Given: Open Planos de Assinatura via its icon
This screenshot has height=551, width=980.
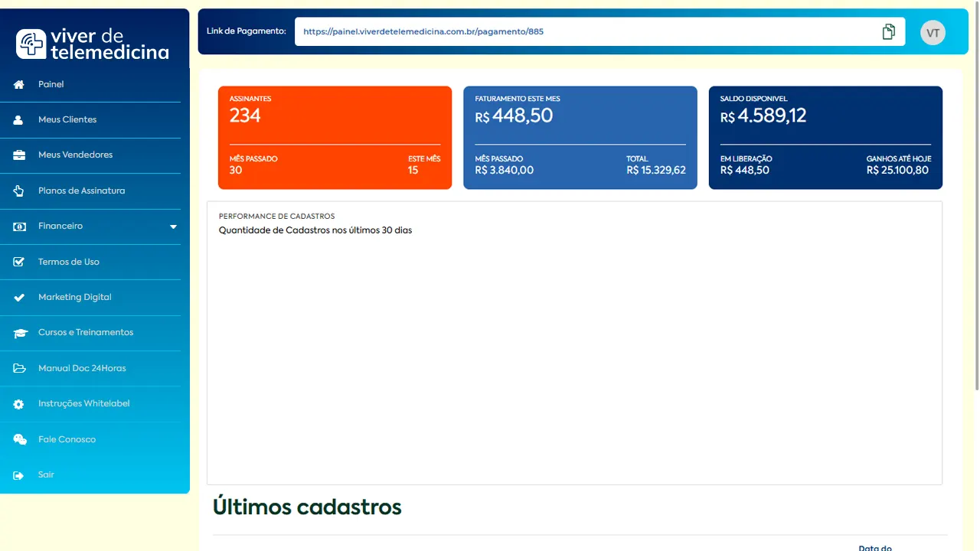Looking at the screenshot, I should point(18,191).
